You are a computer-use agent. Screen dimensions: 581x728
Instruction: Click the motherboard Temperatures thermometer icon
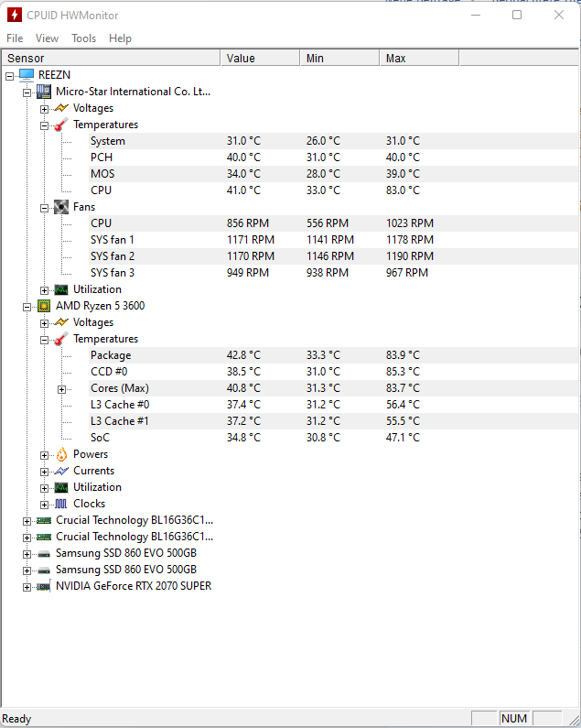[61, 125]
